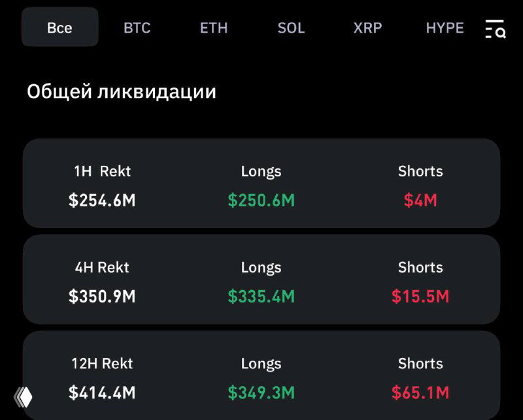Click the $349.3M Longs amount
523x420 pixels.
(x=261, y=393)
